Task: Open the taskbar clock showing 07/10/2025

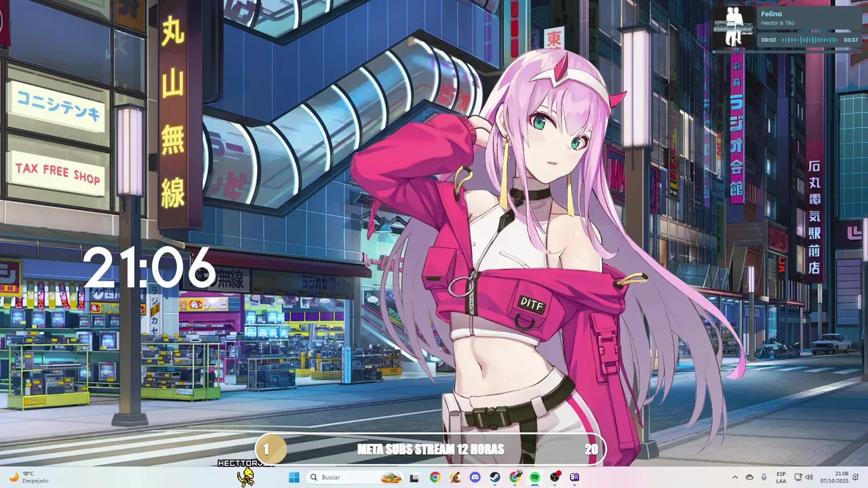Action: coord(834,477)
